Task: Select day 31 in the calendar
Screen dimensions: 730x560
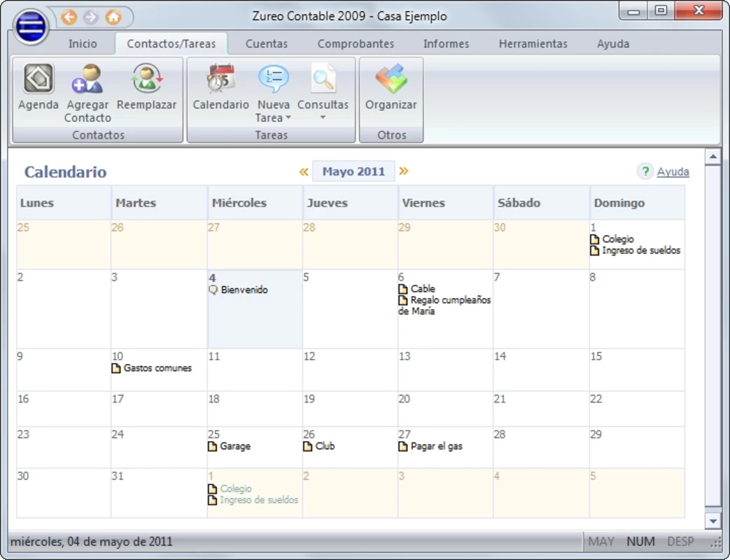Action: [x=159, y=493]
